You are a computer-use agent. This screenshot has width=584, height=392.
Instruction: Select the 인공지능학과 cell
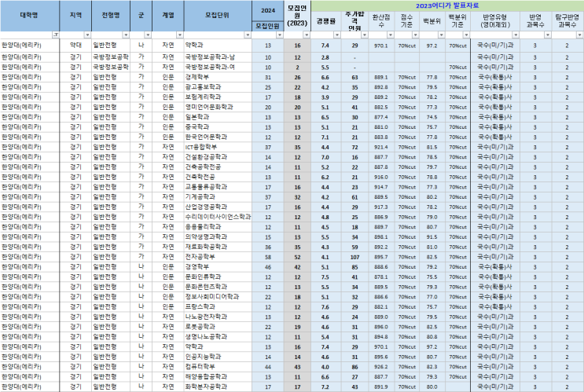point(218,357)
